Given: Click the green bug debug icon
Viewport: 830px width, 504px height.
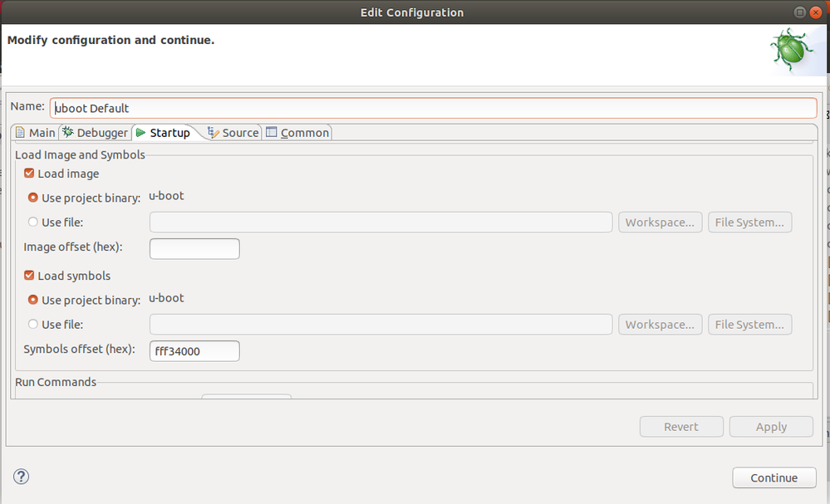Looking at the screenshot, I should pyautogui.click(x=791, y=51).
